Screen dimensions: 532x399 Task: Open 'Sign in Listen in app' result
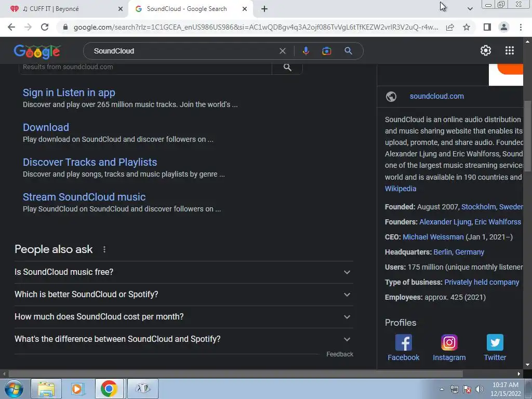tap(69, 92)
